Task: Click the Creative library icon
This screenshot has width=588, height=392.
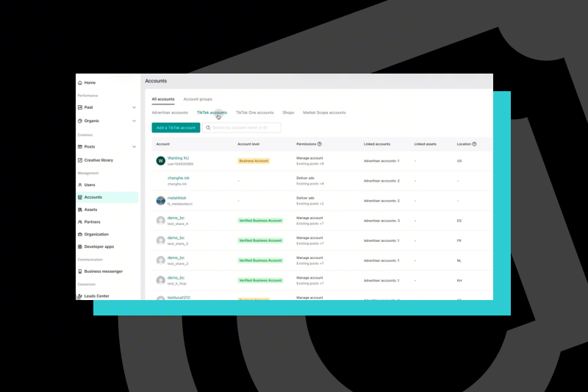Action: (80, 160)
